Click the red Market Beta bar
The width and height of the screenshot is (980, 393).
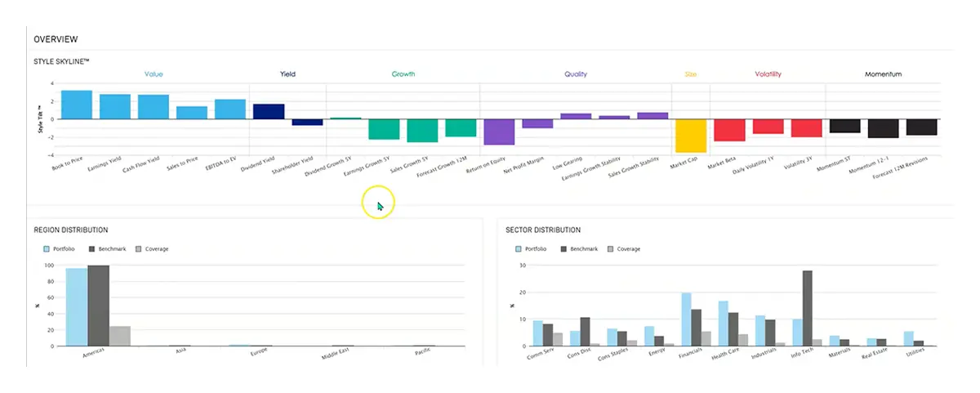[x=729, y=130]
